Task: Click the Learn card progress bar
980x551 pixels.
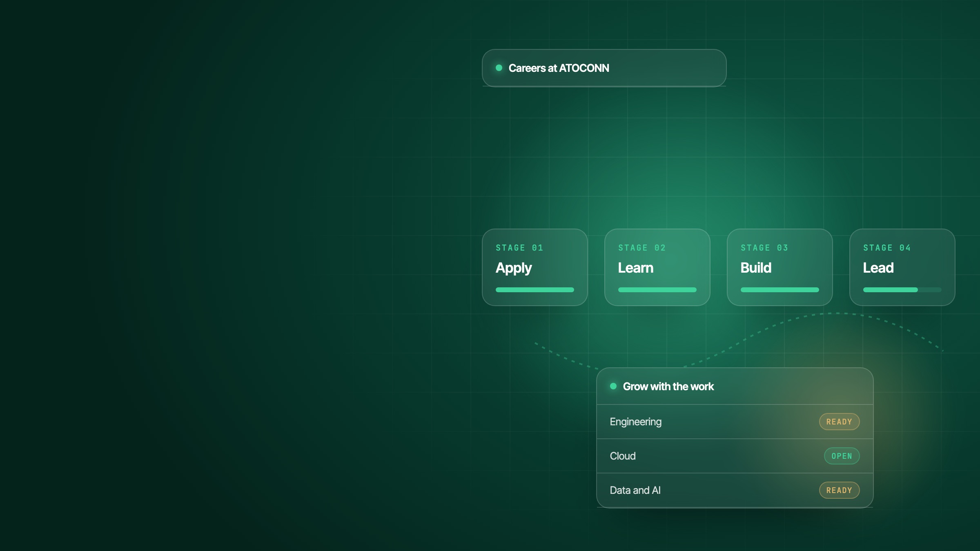Action: [x=657, y=290]
